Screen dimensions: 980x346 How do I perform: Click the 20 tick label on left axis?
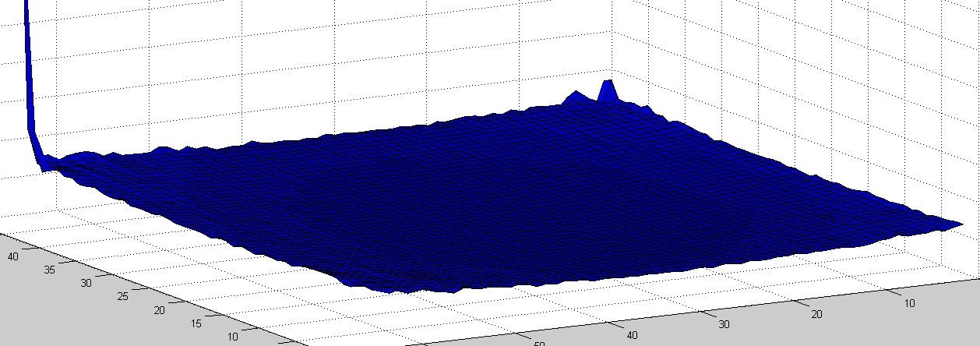(x=161, y=310)
